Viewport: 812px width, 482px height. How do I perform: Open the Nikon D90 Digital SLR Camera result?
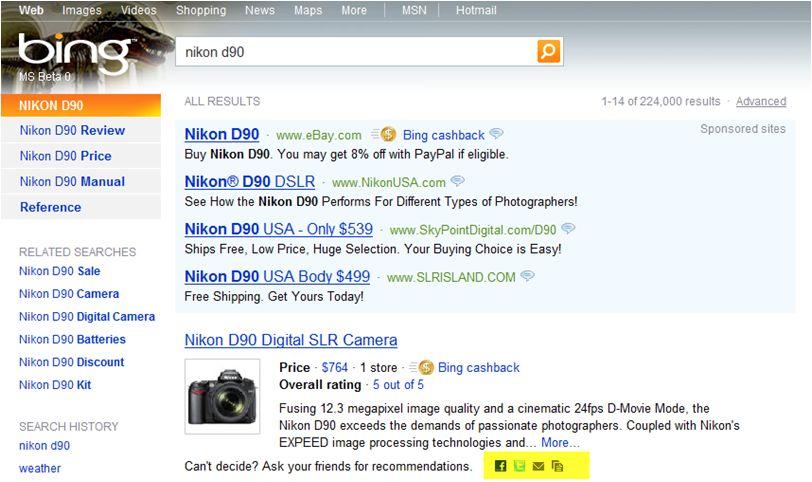pos(291,340)
